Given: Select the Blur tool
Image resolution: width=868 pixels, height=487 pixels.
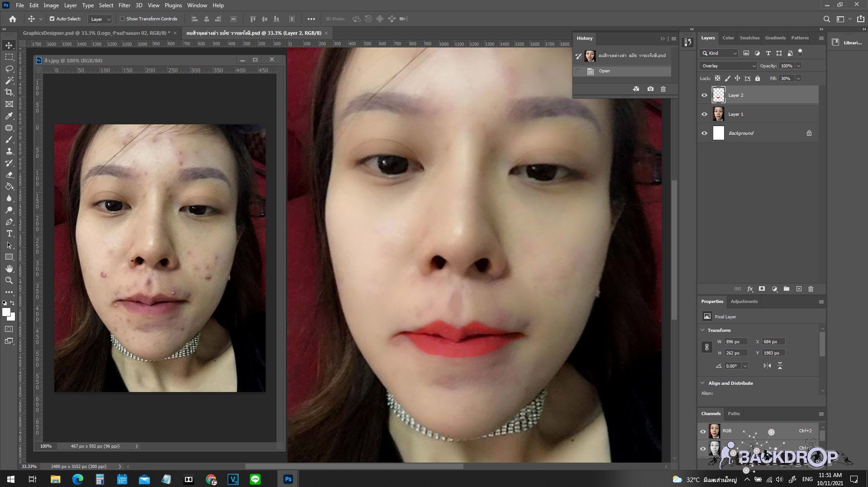Looking at the screenshot, I should (9, 198).
